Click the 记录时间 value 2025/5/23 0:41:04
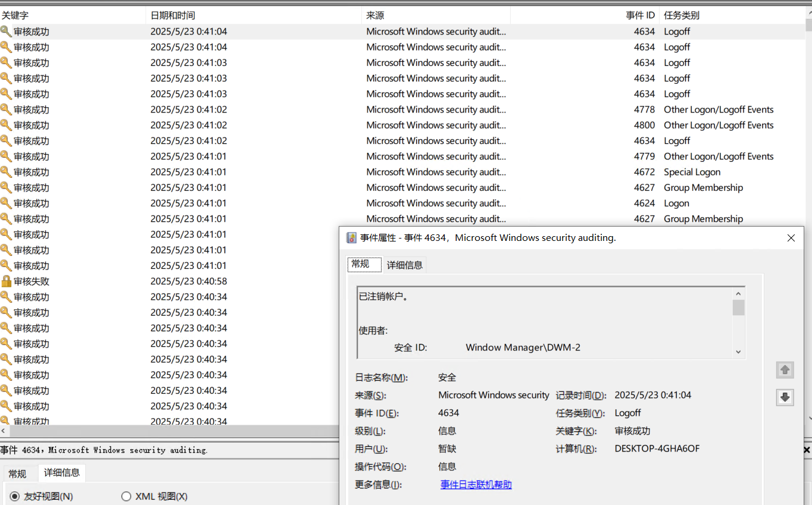The width and height of the screenshot is (812, 505). point(653,395)
